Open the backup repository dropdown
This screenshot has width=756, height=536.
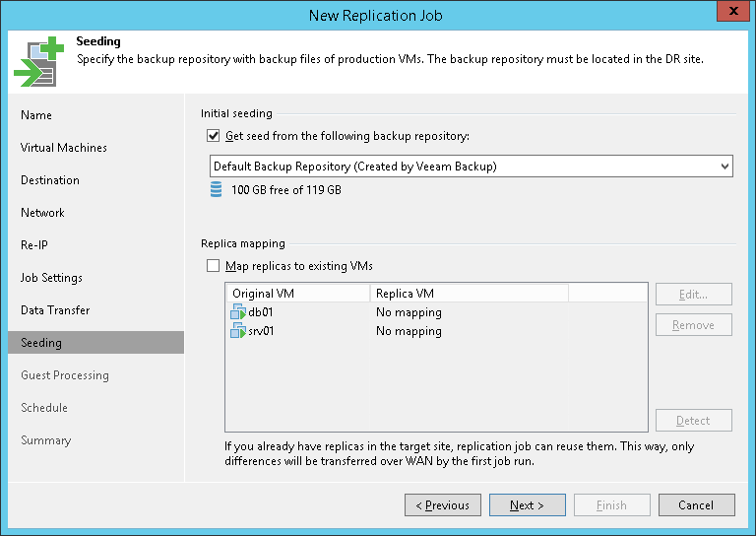724,167
